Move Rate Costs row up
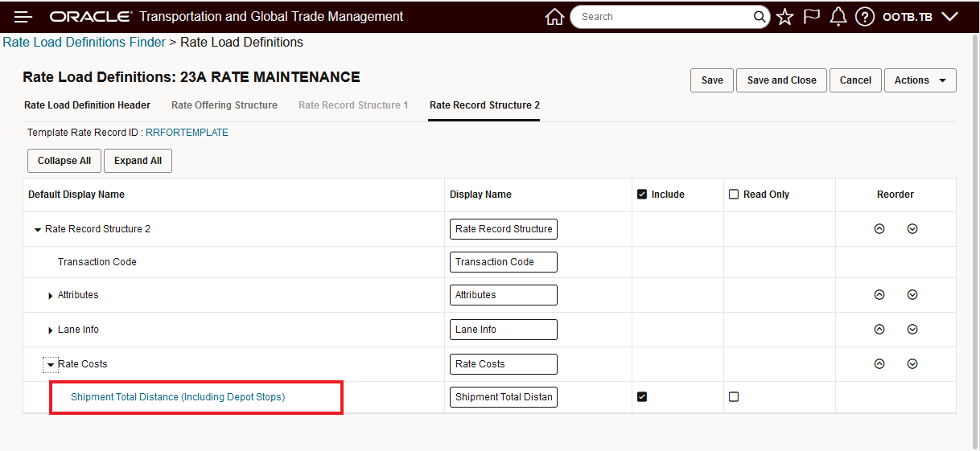 click(x=879, y=364)
